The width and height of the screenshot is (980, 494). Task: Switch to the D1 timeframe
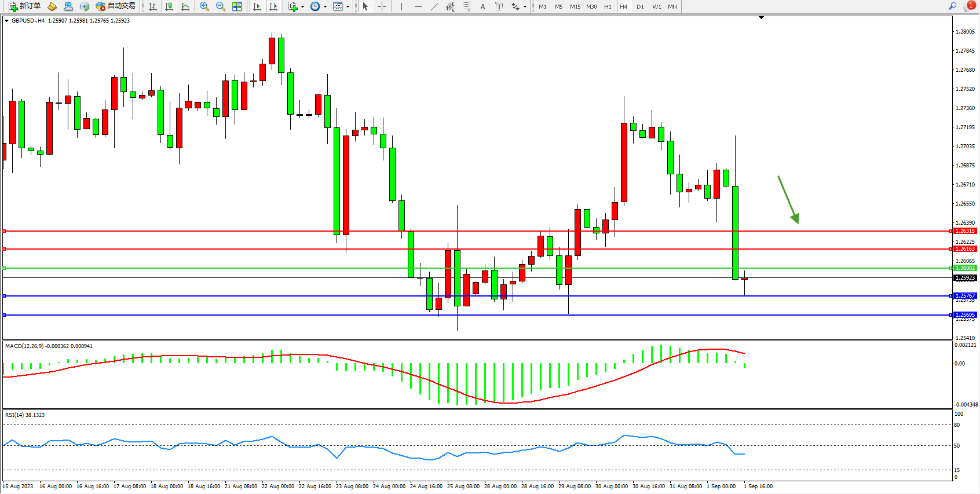[640, 6]
